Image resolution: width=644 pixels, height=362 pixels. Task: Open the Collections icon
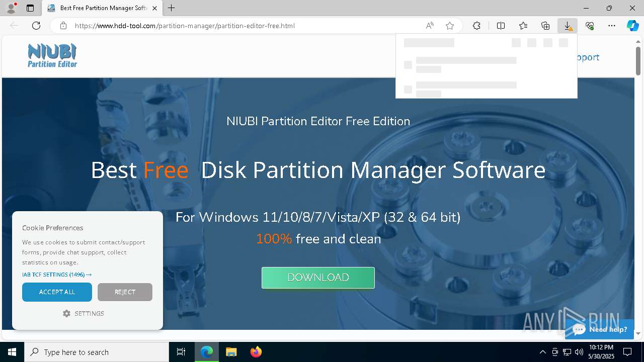tap(545, 26)
